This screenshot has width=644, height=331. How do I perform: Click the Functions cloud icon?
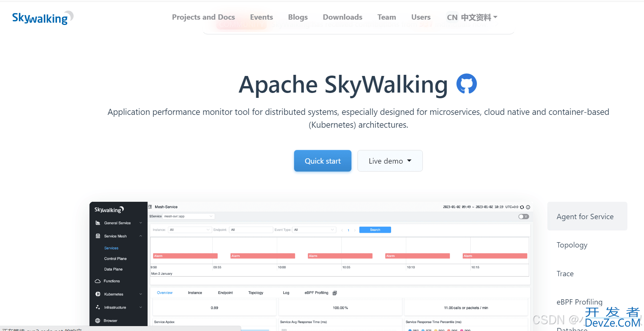(x=98, y=281)
